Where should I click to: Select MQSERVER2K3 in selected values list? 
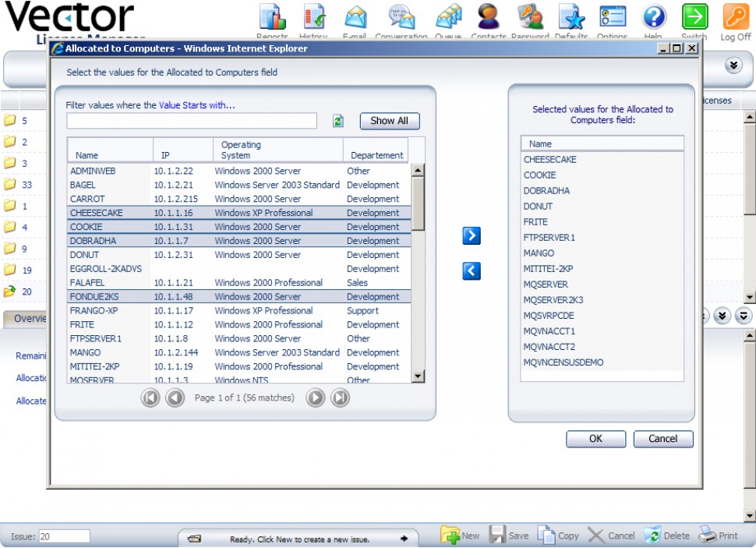[602, 300]
